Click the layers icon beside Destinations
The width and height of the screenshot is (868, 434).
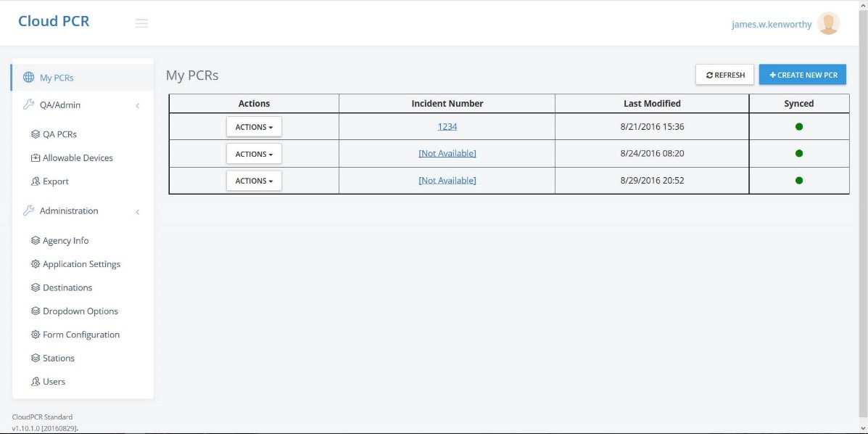(36, 287)
